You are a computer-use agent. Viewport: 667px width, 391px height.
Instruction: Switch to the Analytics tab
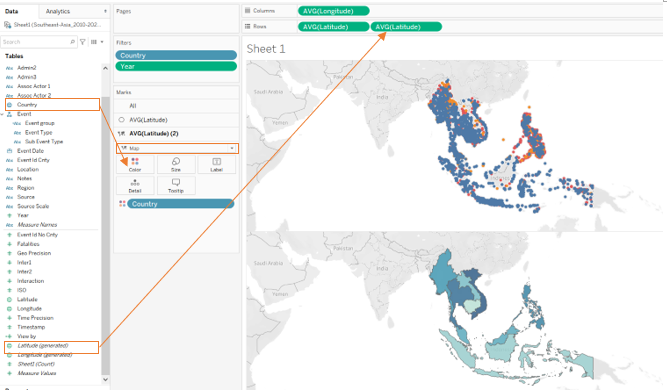pos(58,11)
